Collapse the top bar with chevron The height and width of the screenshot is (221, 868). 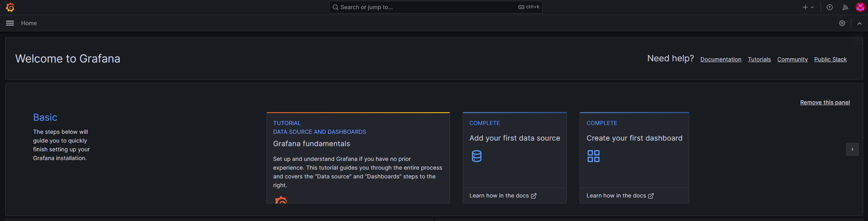coord(860,23)
